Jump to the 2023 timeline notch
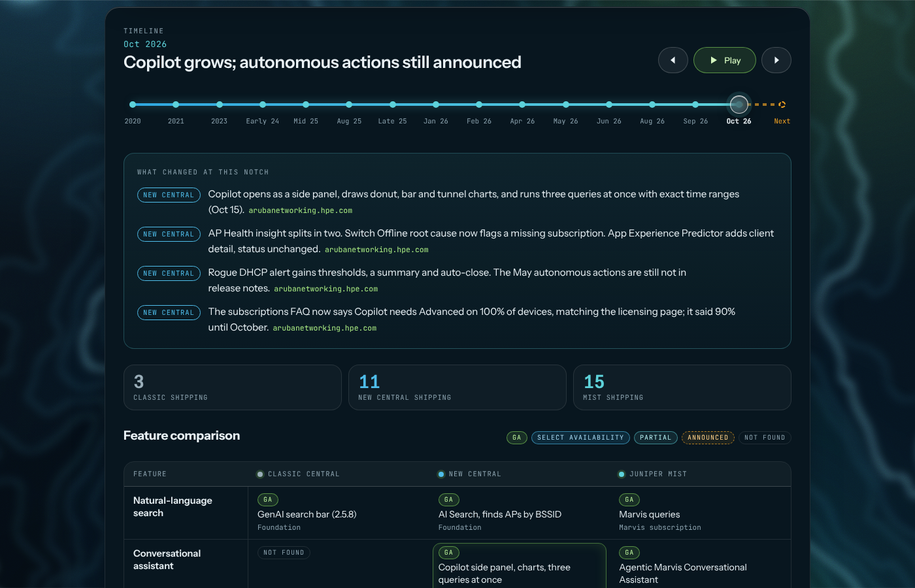Screen dimensions: 915x588 pyautogui.click(x=220, y=105)
